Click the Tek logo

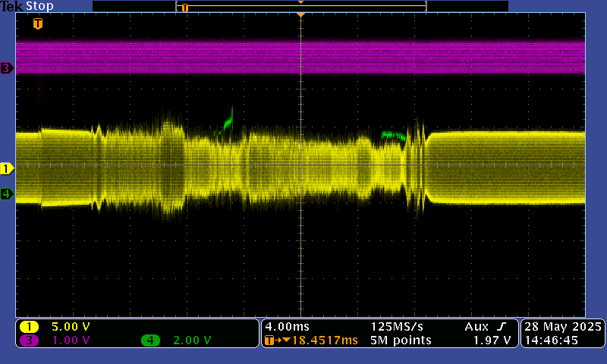(x=12, y=6)
